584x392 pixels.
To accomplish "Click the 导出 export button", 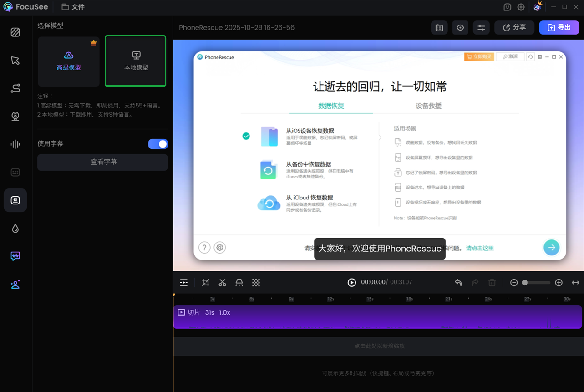I will pyautogui.click(x=559, y=28).
